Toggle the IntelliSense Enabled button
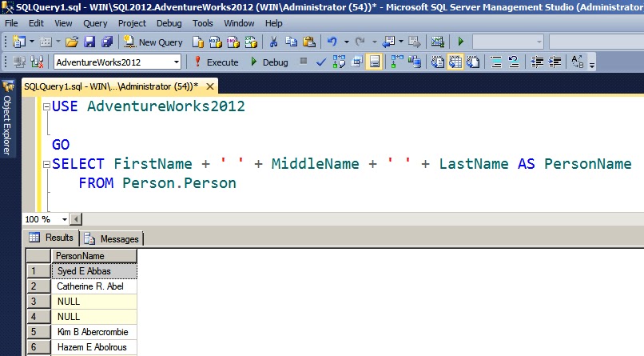644x356 pixels. (x=374, y=62)
